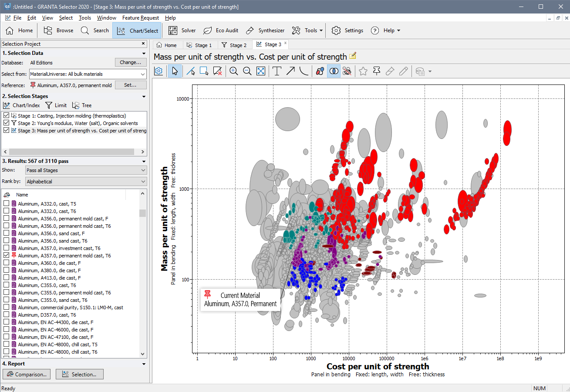The width and height of the screenshot is (570, 392).
Task: Collapse the Selection Stages section
Action: click(144, 96)
